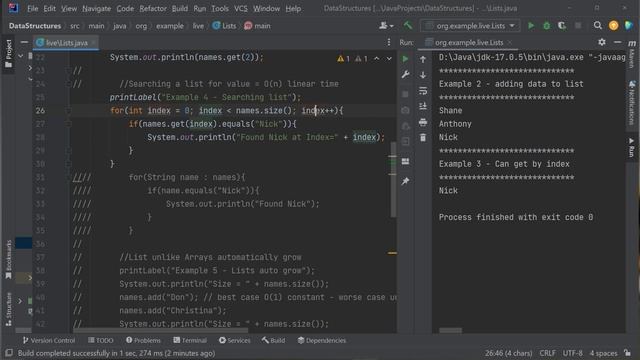
Task: Collapse the if block at line 27
Action: point(69,124)
